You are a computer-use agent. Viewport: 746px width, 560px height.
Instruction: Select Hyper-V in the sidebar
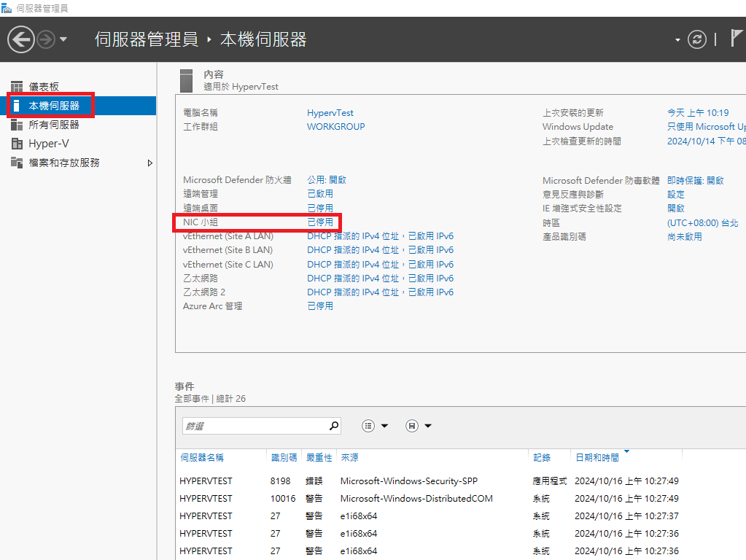coord(49,144)
